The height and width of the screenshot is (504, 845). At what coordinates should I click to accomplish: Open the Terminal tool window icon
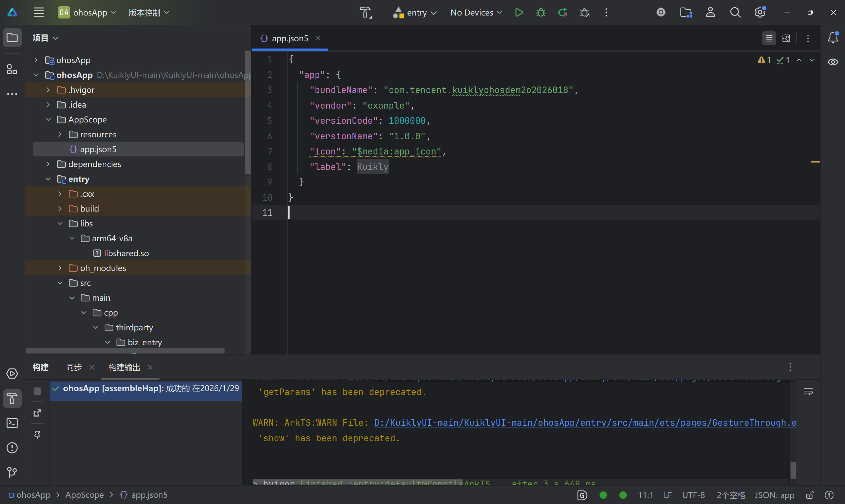point(12,423)
